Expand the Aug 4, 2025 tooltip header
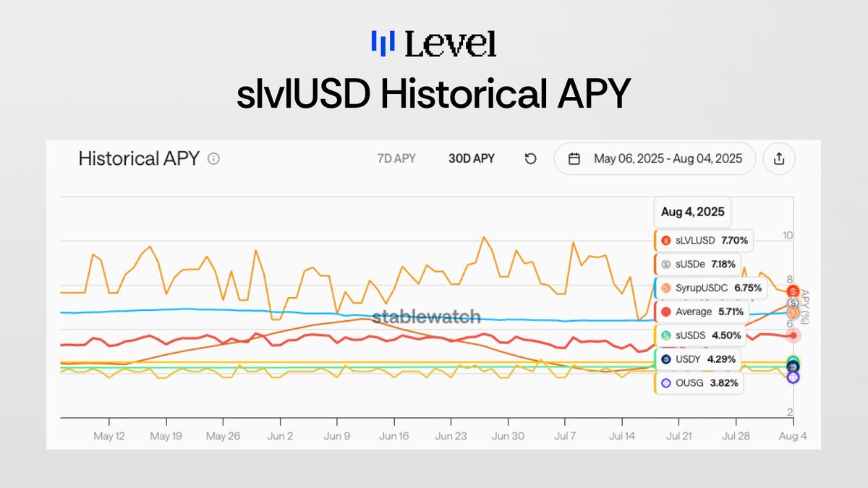The height and width of the screenshot is (488, 868). pyautogui.click(x=692, y=212)
